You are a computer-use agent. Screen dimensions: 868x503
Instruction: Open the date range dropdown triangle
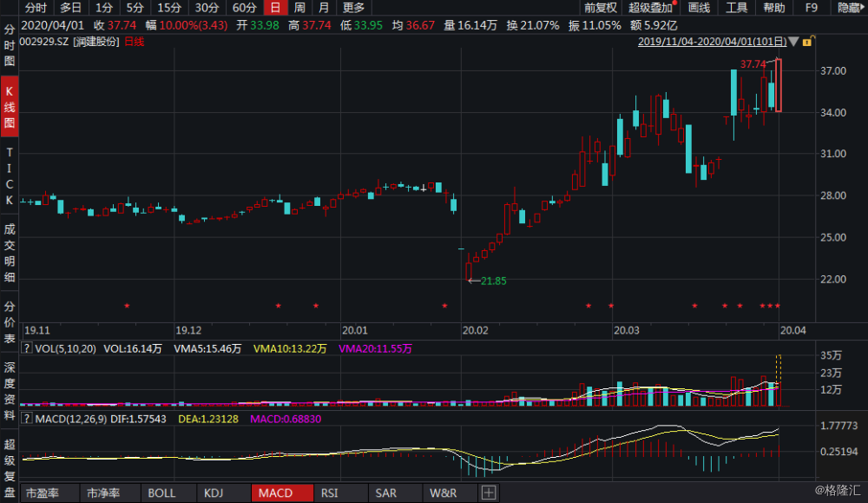coord(793,38)
